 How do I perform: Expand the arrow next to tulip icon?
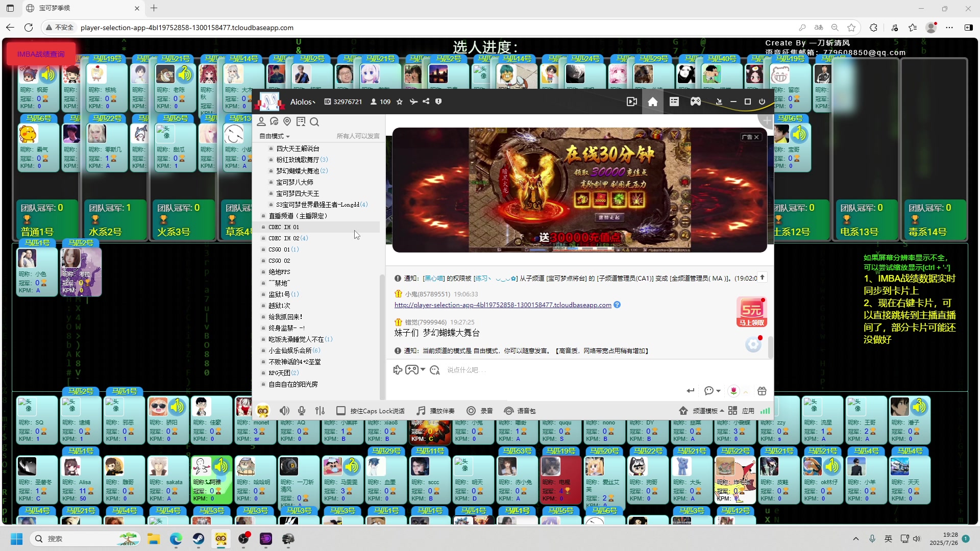(746, 392)
